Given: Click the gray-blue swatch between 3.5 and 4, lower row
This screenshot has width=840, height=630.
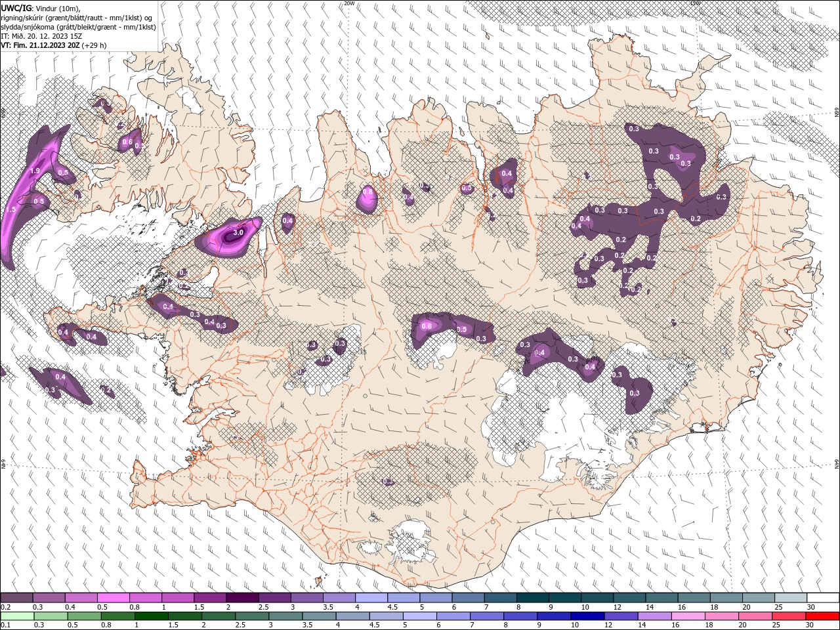Looking at the screenshot, I should coord(319,616).
